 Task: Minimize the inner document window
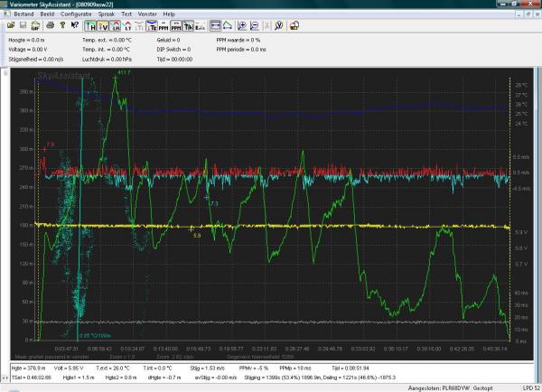click(519, 14)
